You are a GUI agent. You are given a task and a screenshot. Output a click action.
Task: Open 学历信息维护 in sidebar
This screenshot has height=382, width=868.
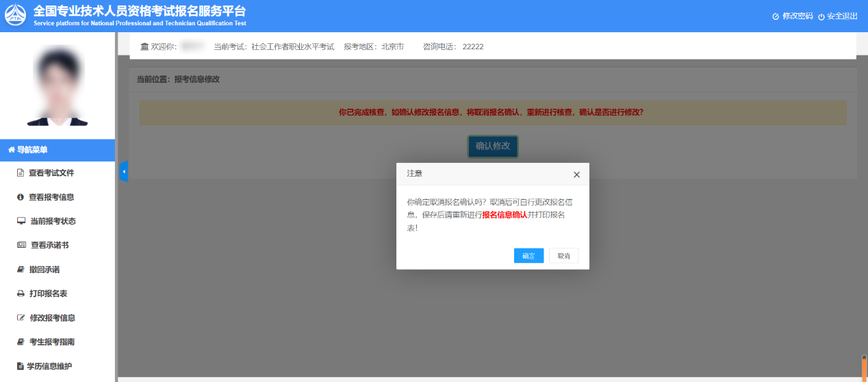(49, 366)
